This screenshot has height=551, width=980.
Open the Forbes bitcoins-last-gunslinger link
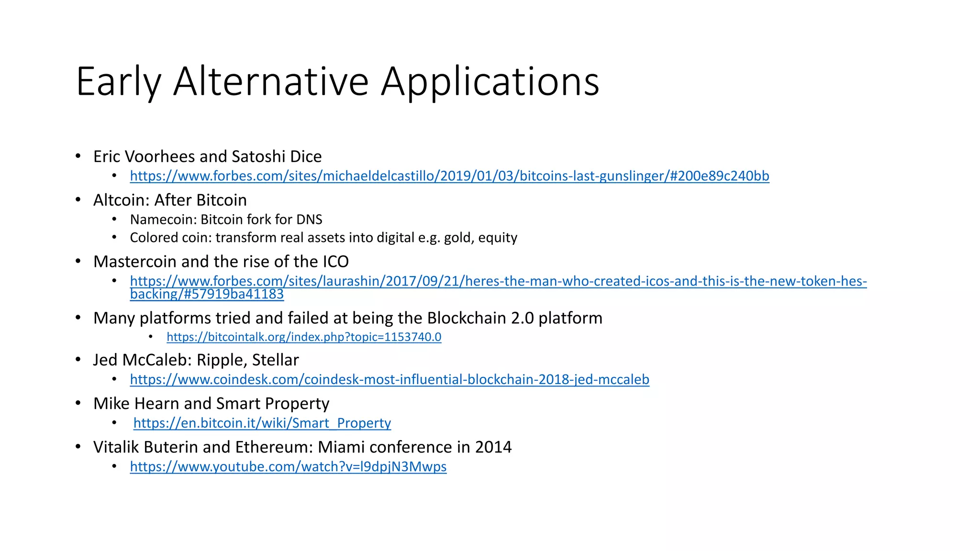(449, 176)
